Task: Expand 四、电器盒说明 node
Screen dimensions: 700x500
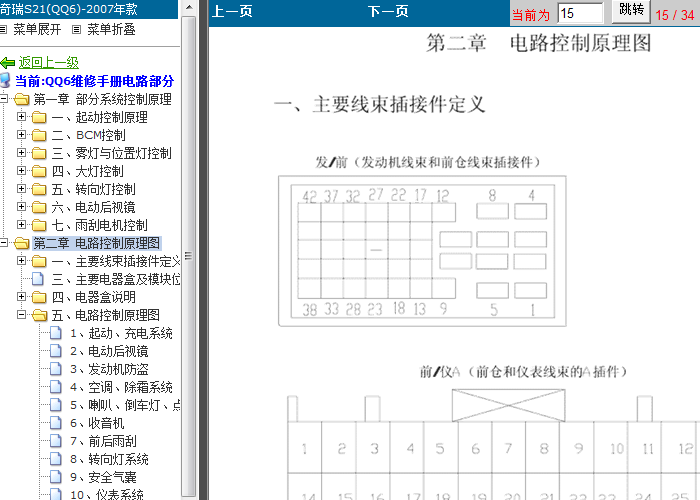Action: 21,296
